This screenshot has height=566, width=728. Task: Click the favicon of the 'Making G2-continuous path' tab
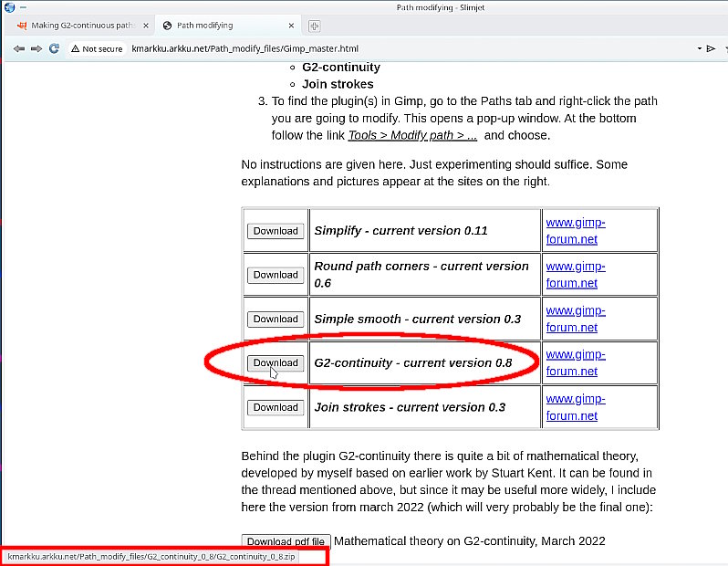22,26
